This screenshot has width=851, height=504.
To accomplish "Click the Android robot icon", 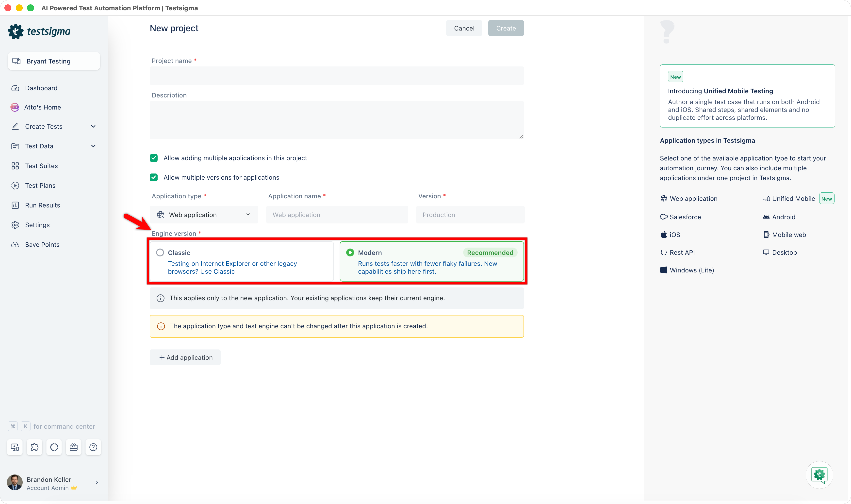I will click(x=766, y=217).
